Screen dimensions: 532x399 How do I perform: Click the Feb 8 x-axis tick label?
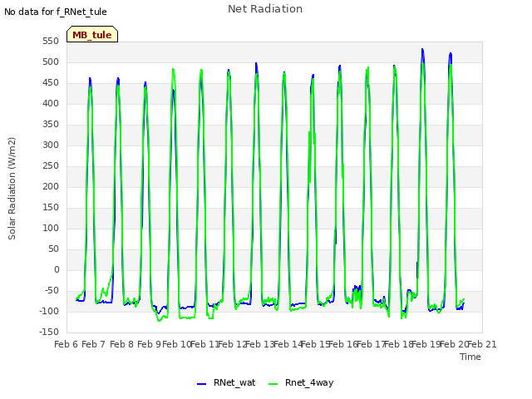pos(121,344)
